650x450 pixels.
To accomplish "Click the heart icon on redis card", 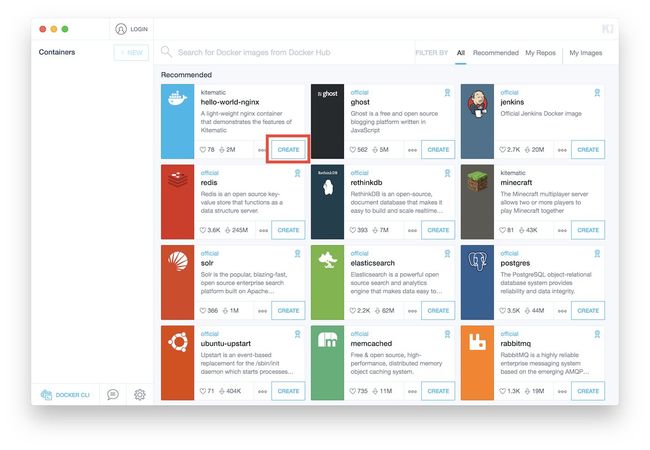I will coord(201,230).
